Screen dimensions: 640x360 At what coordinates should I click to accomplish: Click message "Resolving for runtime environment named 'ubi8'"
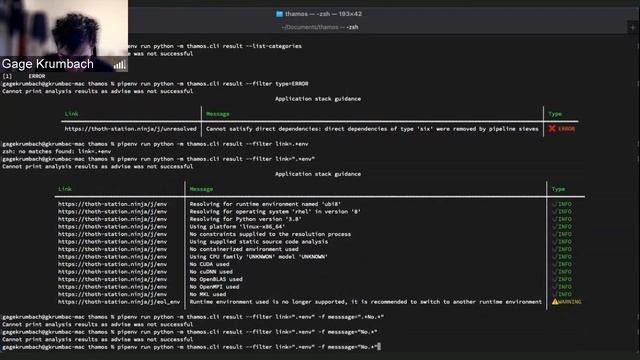pyautogui.click(x=265, y=204)
